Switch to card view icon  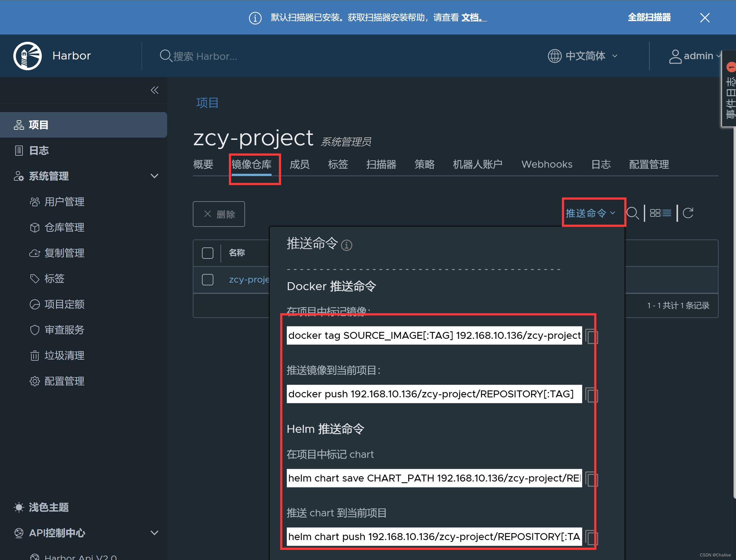coord(655,213)
